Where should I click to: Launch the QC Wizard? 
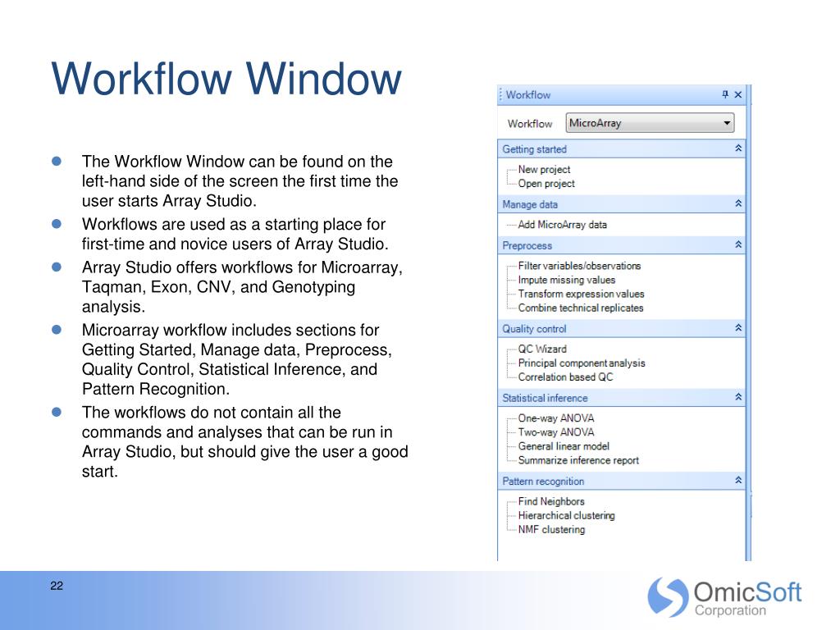coord(541,349)
